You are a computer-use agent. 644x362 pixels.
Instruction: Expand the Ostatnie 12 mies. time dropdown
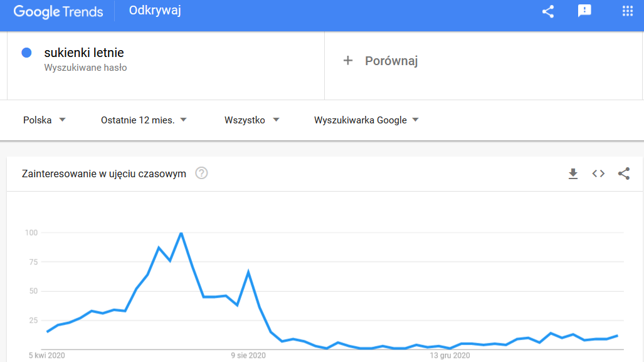pyautogui.click(x=144, y=120)
